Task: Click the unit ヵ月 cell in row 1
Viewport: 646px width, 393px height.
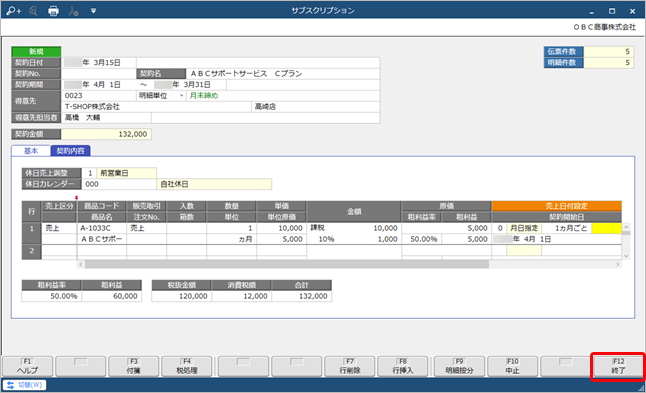Action: click(x=232, y=239)
